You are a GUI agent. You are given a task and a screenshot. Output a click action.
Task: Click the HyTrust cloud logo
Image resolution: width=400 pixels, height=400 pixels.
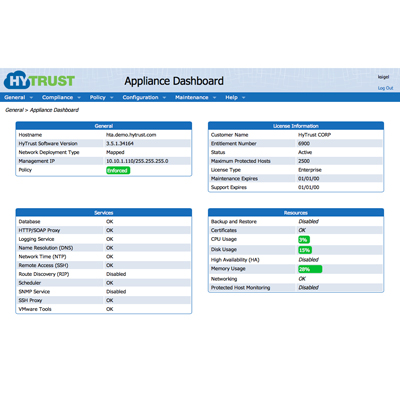[39, 80]
